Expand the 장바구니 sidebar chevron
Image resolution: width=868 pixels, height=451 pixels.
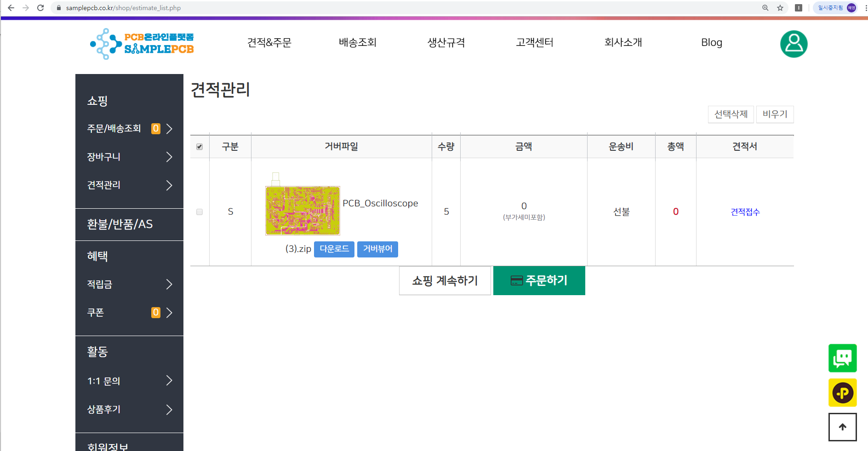click(x=169, y=157)
